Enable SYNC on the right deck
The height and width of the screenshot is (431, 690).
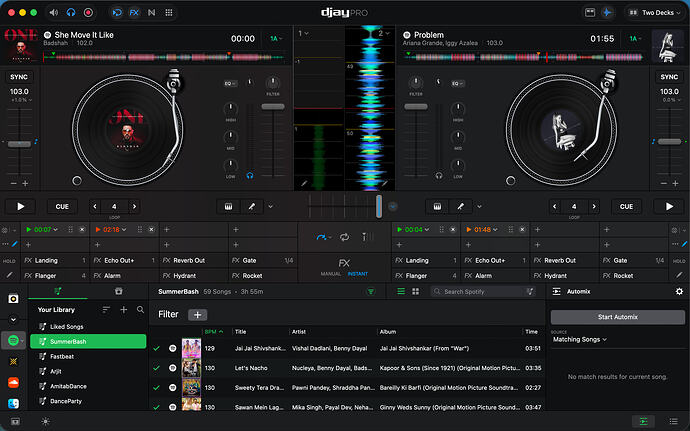[x=669, y=77]
